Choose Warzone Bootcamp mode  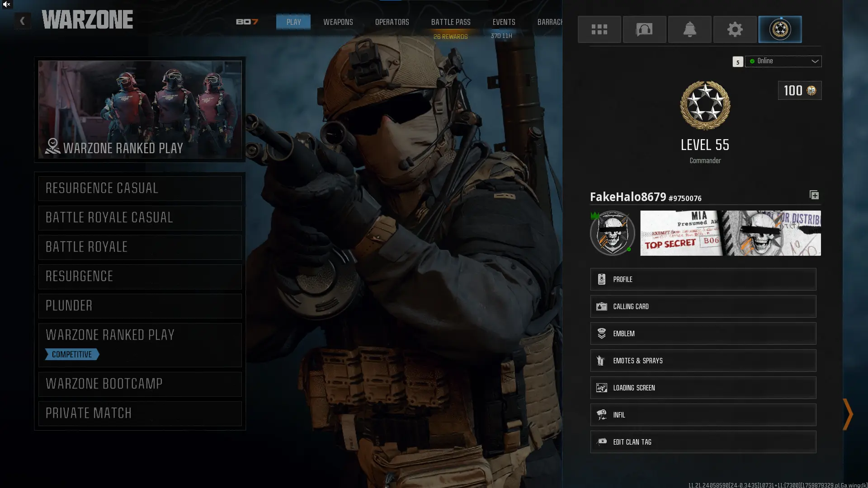[x=140, y=384]
